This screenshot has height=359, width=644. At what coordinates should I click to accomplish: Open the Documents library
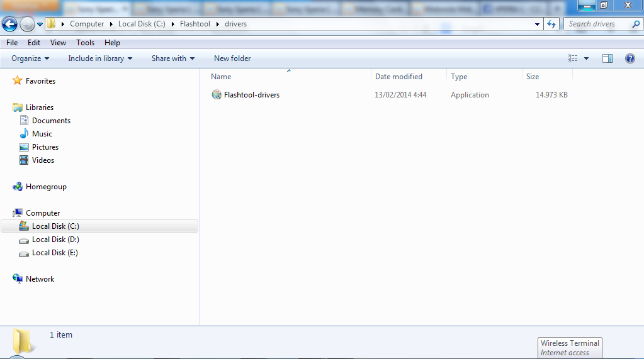[x=52, y=120]
